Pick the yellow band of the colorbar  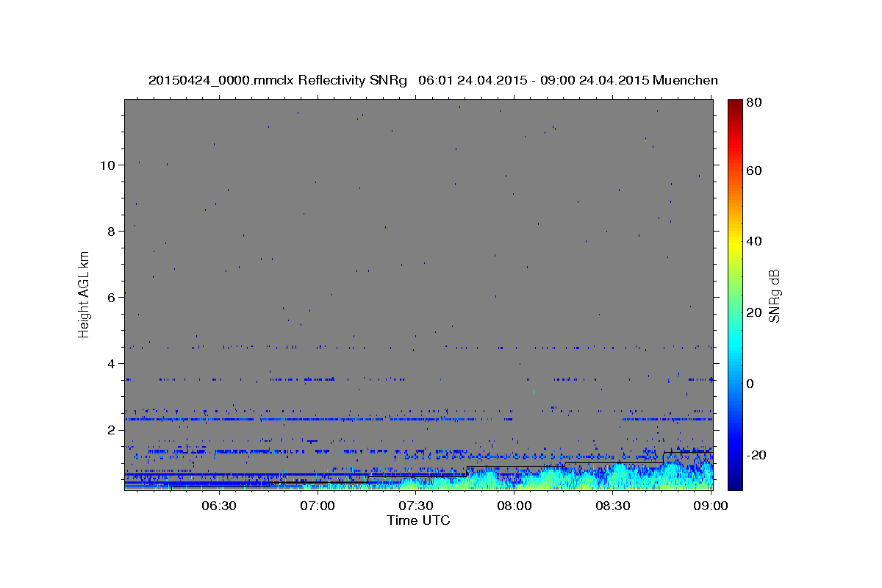pos(735,243)
